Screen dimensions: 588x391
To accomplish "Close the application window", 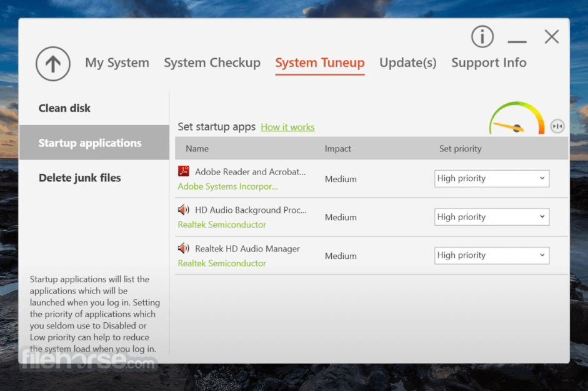I will 552,37.
